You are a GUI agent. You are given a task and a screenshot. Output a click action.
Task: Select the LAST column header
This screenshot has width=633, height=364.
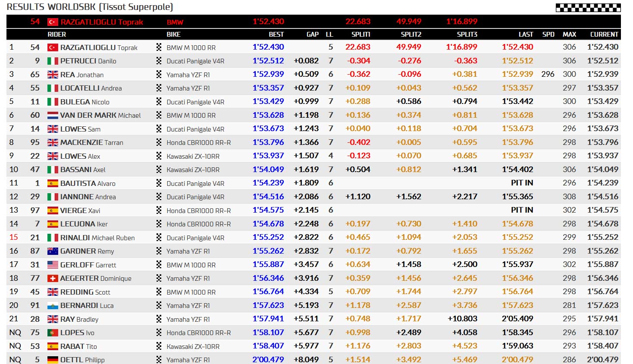click(526, 35)
